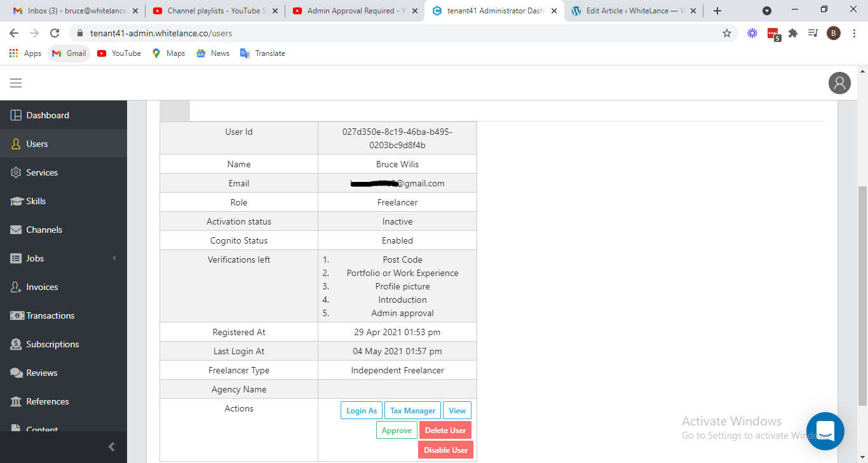Click the green Approve button

[x=397, y=431]
